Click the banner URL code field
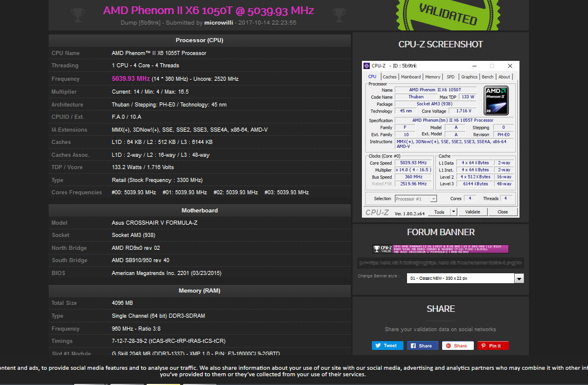The height and width of the screenshot is (385, 588). tap(440, 263)
